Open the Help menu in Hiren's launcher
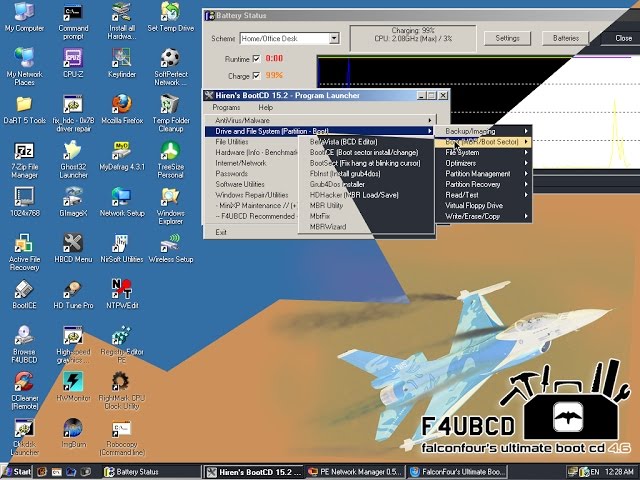The height and width of the screenshot is (480, 640). [x=265, y=107]
